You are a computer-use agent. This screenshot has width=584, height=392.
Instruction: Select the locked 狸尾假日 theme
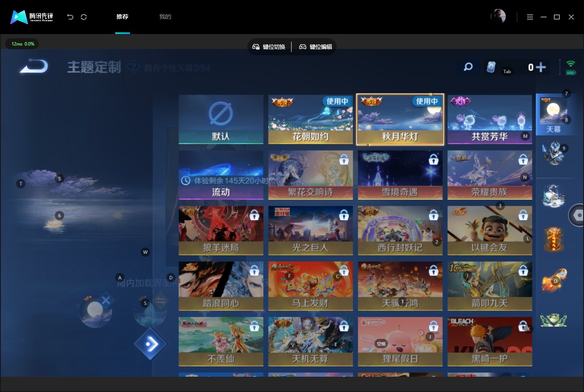[x=400, y=341]
